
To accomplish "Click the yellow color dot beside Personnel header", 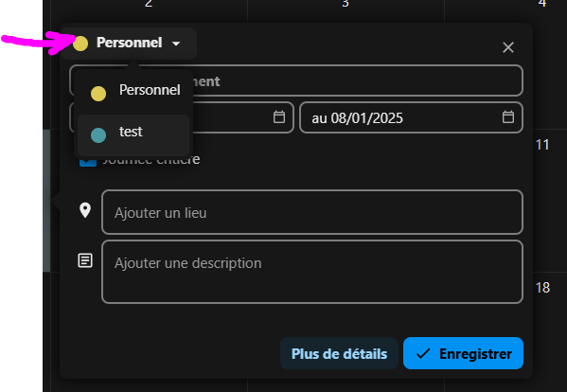I will [80, 44].
